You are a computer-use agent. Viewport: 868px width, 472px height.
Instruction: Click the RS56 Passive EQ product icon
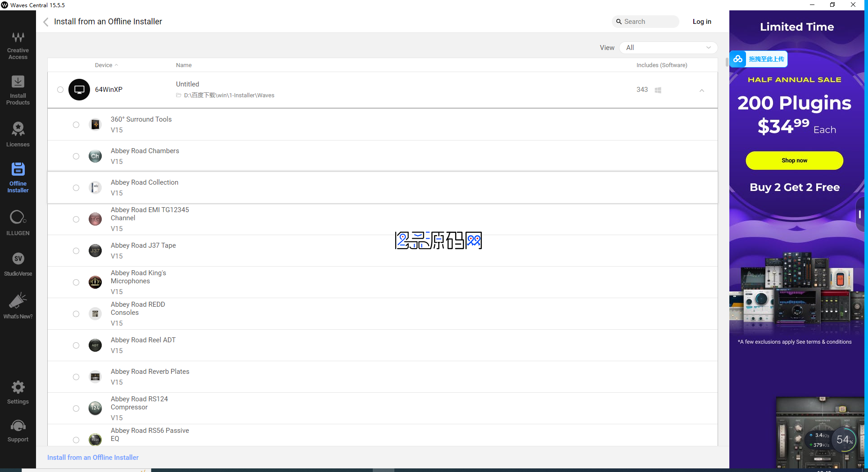click(x=95, y=440)
